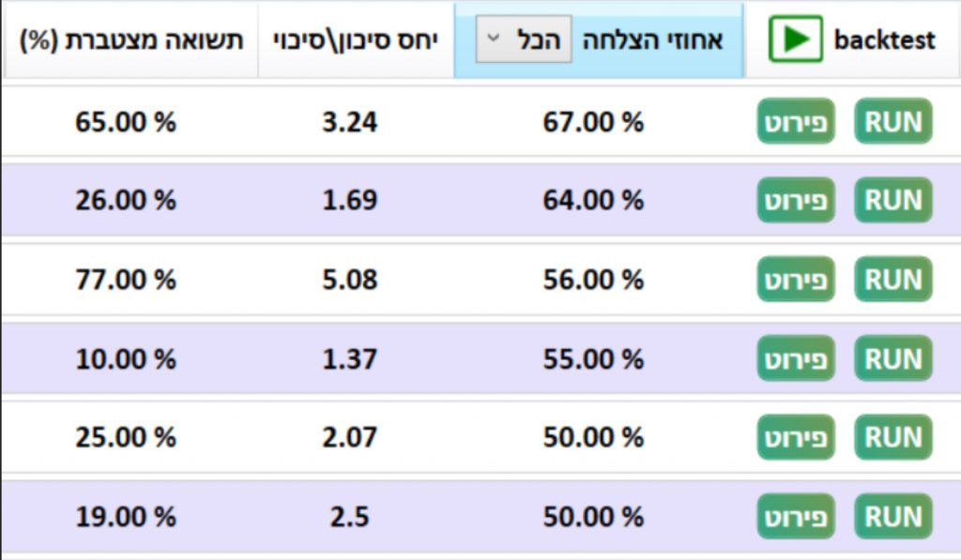Click RUN on the 55.00 % success row
The width and height of the screenshot is (961, 560).
[892, 358]
